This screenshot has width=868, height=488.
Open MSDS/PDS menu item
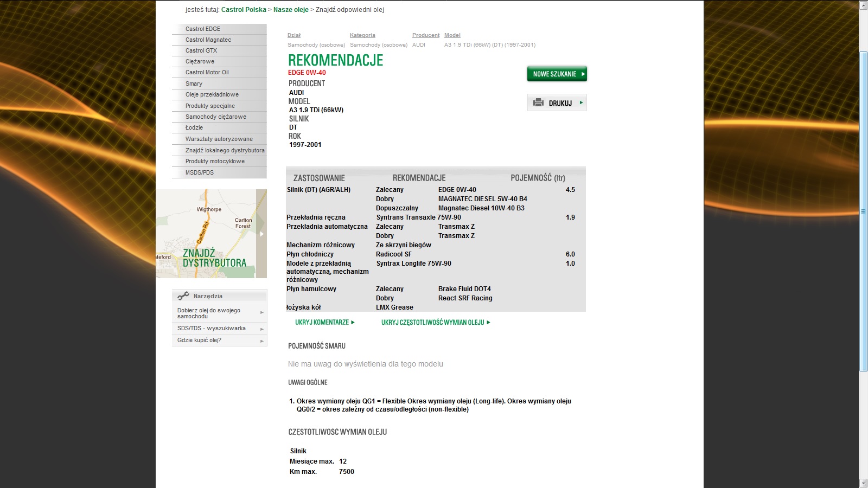pos(219,172)
